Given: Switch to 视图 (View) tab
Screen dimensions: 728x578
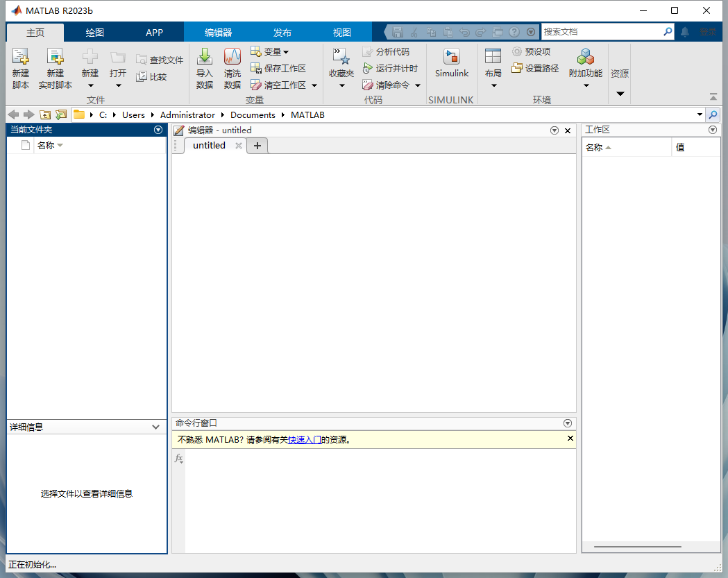Looking at the screenshot, I should (341, 33).
